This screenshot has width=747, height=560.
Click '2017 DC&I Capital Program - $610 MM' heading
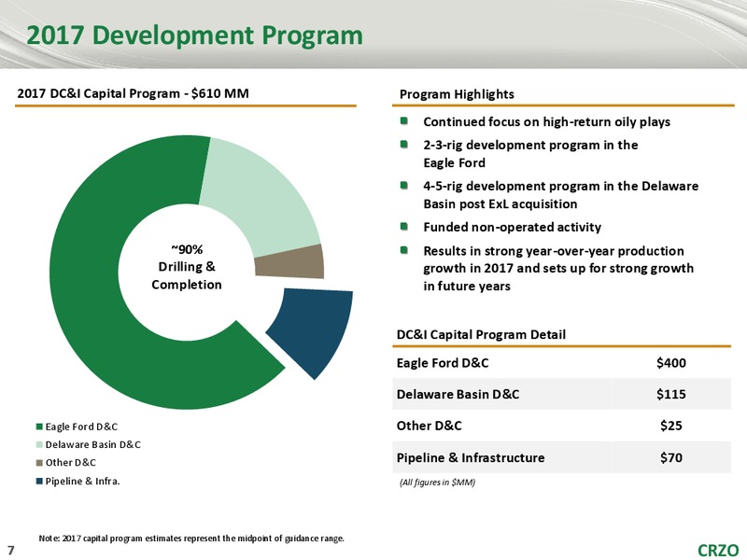(133, 93)
